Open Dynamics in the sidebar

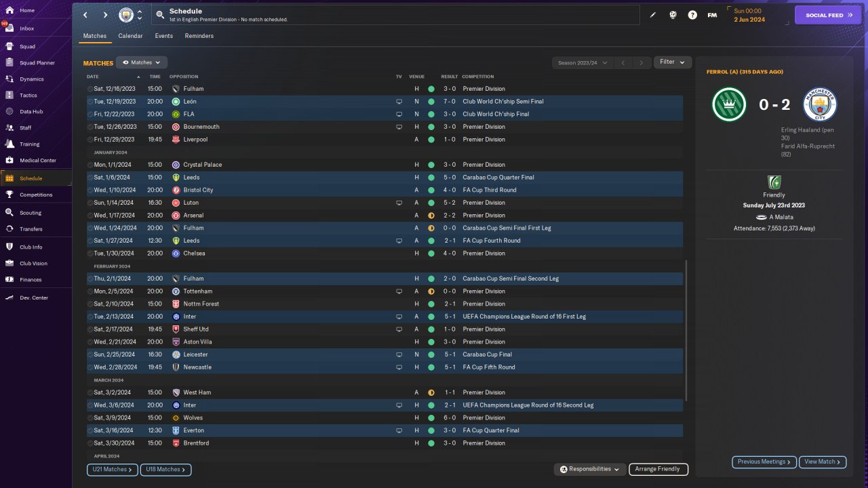(35, 79)
